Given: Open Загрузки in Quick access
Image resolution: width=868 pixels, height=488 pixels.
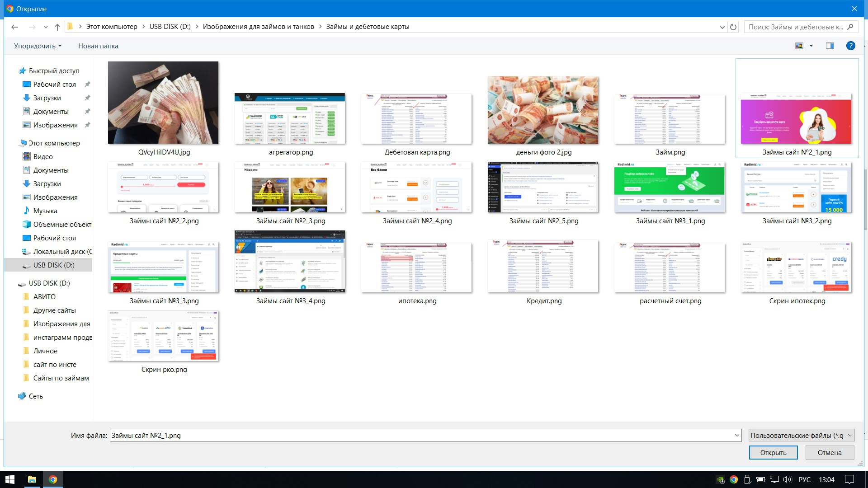Looking at the screenshot, I should point(47,98).
